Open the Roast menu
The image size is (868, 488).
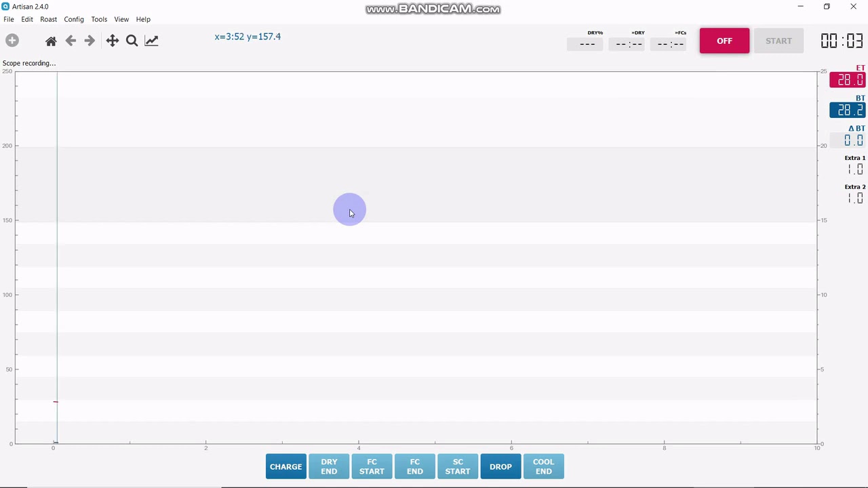pos(48,20)
